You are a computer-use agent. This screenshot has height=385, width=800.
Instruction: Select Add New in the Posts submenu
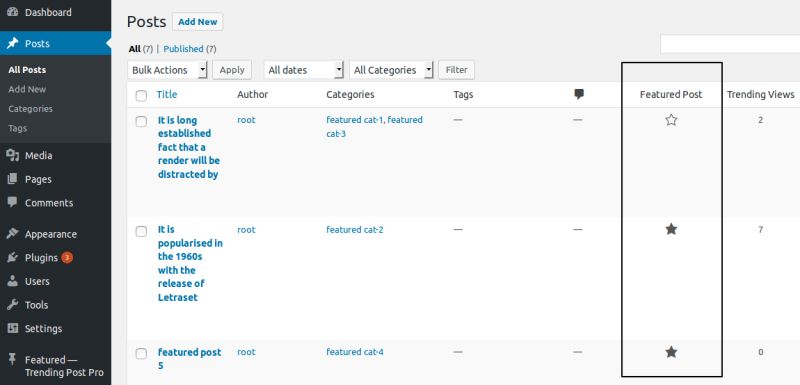point(27,89)
